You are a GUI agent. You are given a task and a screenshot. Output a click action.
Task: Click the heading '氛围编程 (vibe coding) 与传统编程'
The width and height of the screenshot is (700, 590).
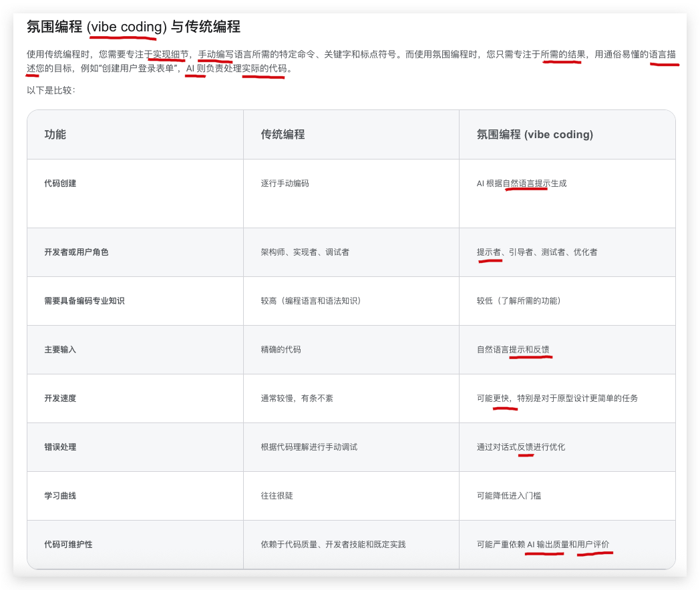point(134,27)
